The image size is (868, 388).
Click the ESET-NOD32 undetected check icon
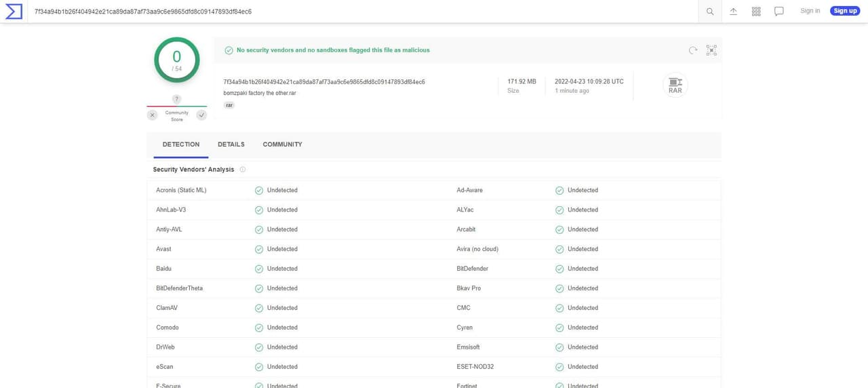[559, 367]
